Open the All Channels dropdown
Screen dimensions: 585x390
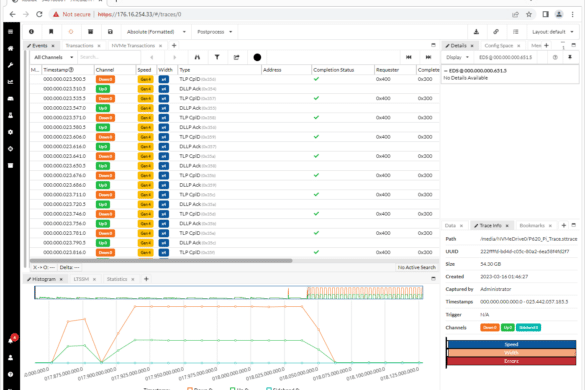tap(54, 57)
